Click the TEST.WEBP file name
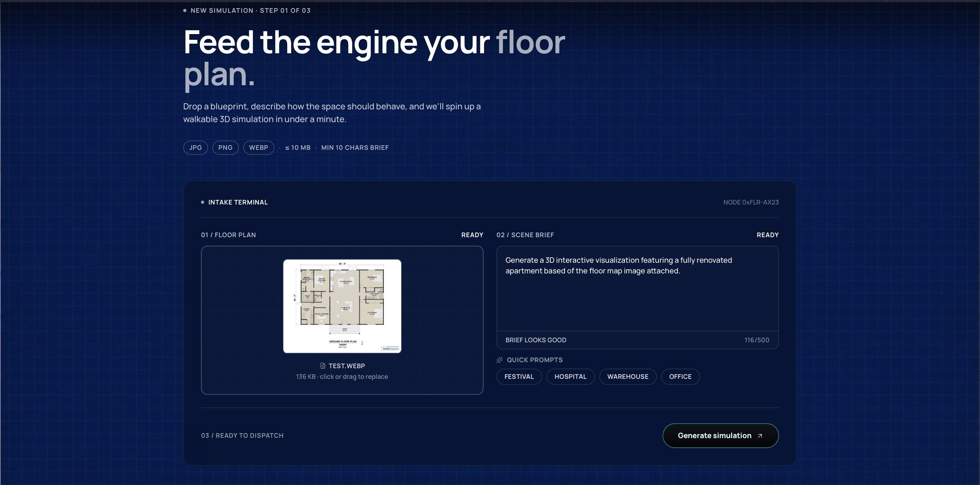 [x=347, y=366]
